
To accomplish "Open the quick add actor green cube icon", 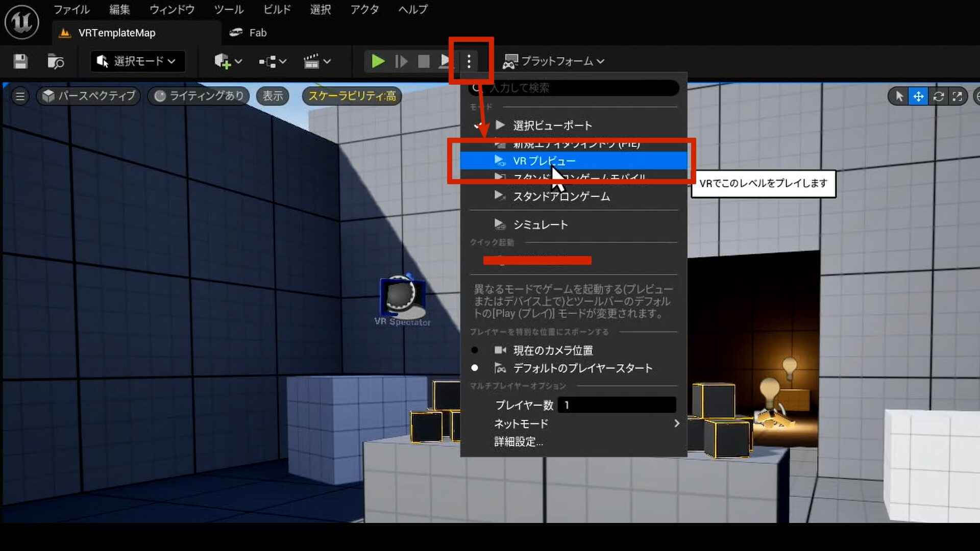I will coord(224,61).
